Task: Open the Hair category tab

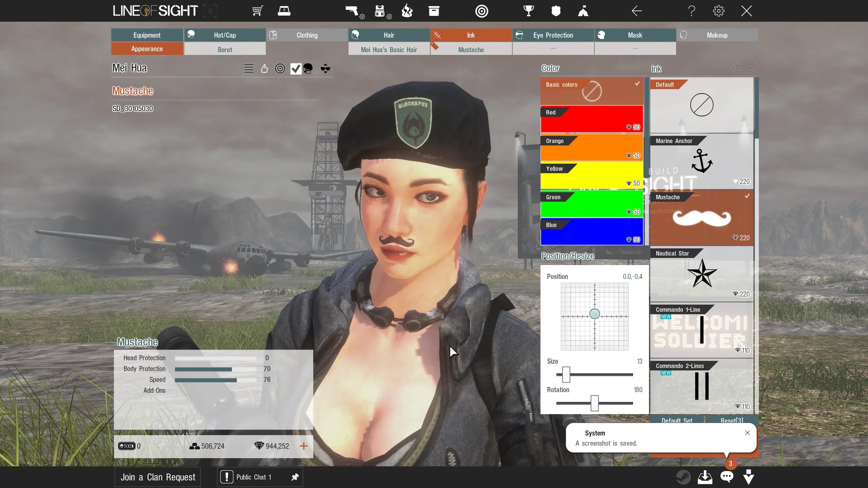Action: point(389,35)
